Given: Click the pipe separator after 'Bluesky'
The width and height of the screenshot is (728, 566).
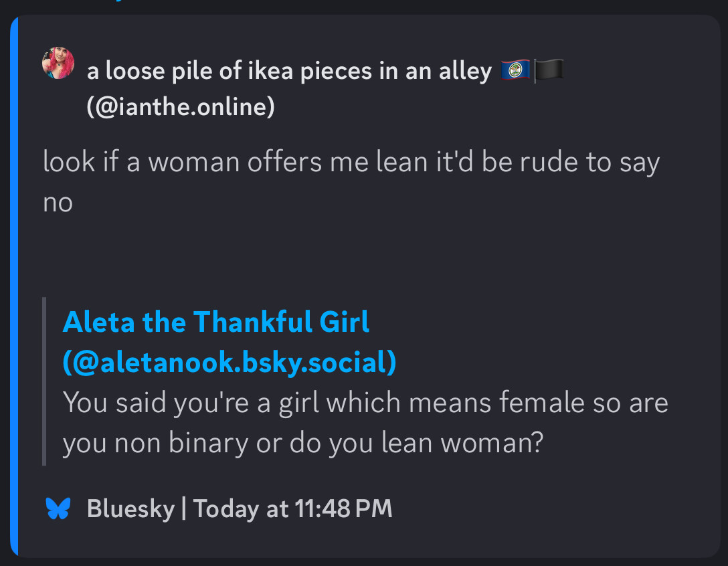Looking at the screenshot, I should (183, 509).
